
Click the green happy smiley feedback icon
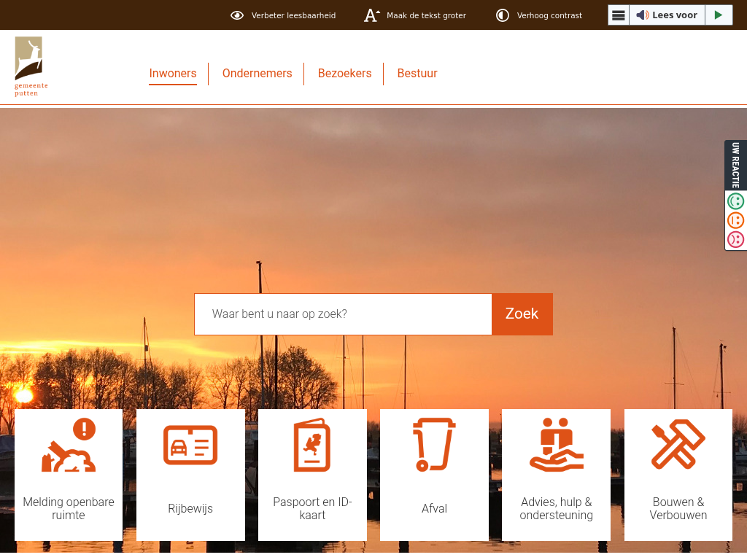[x=735, y=201]
